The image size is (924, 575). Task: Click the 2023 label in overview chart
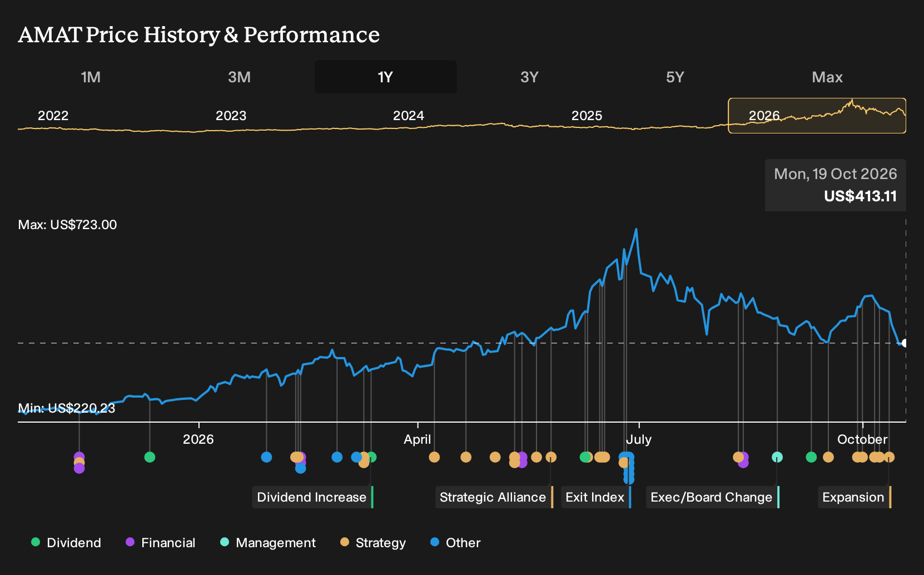click(x=231, y=116)
